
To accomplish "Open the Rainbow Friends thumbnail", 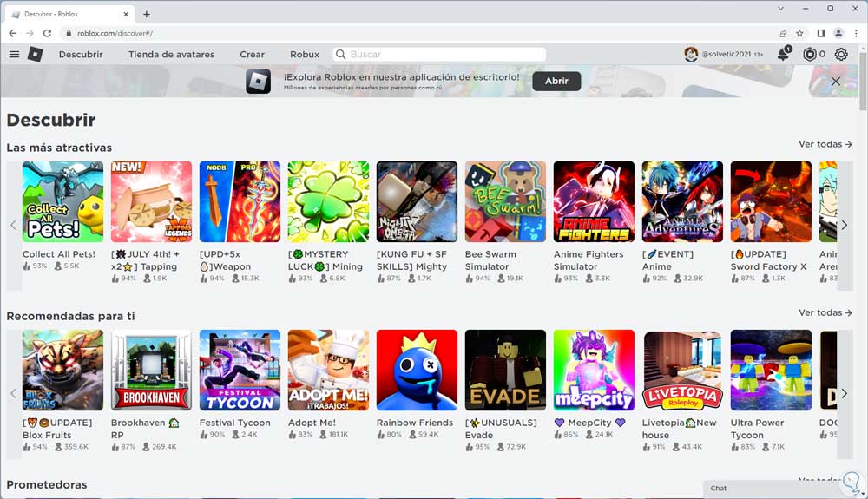I will click(x=417, y=370).
